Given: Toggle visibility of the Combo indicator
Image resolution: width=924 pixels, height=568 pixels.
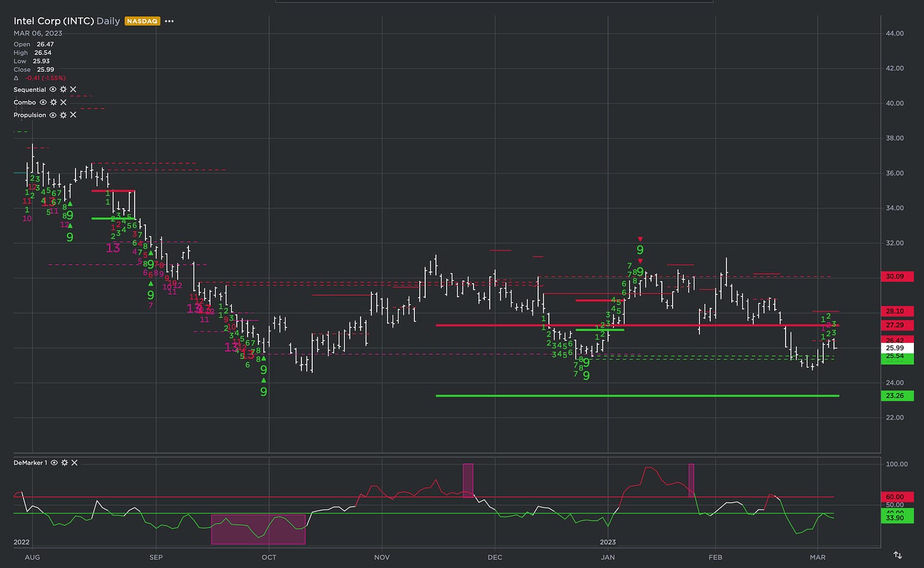Looking at the screenshot, I should click(43, 102).
